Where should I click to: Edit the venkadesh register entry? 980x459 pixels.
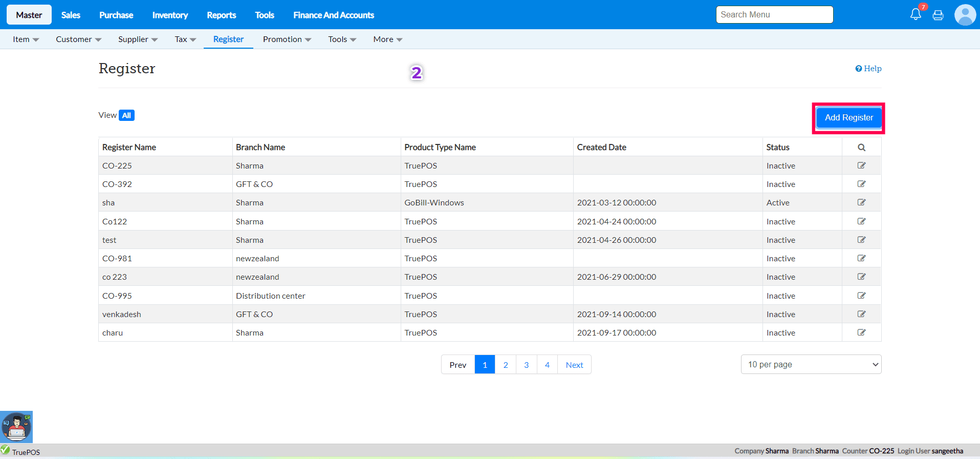coord(861,314)
